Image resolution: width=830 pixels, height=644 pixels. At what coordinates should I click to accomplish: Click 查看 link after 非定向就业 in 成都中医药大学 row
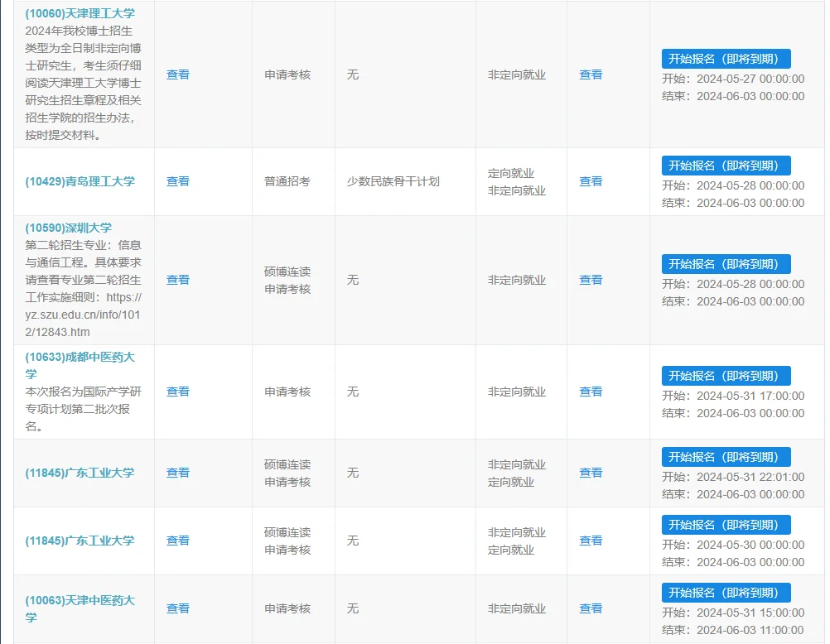pyautogui.click(x=591, y=392)
